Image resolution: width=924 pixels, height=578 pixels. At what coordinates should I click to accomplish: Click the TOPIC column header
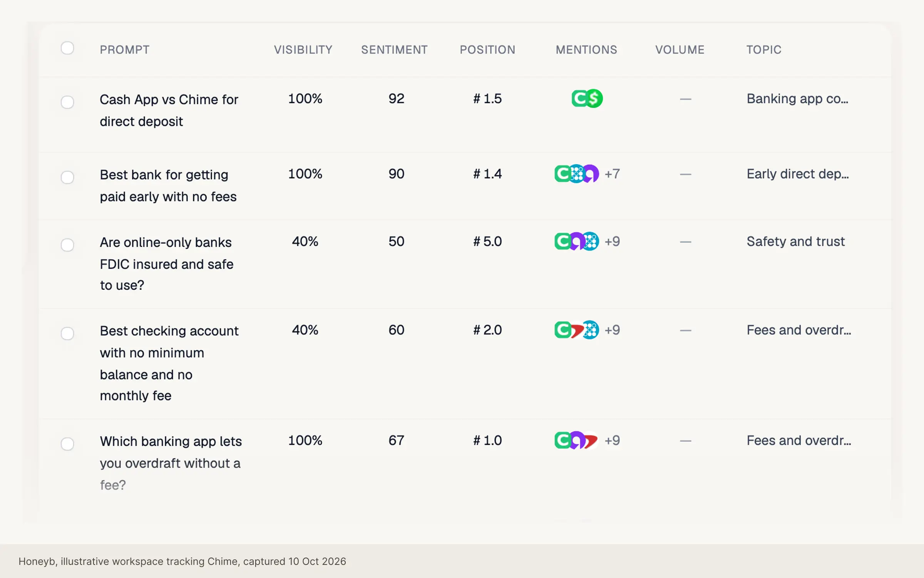(x=764, y=50)
